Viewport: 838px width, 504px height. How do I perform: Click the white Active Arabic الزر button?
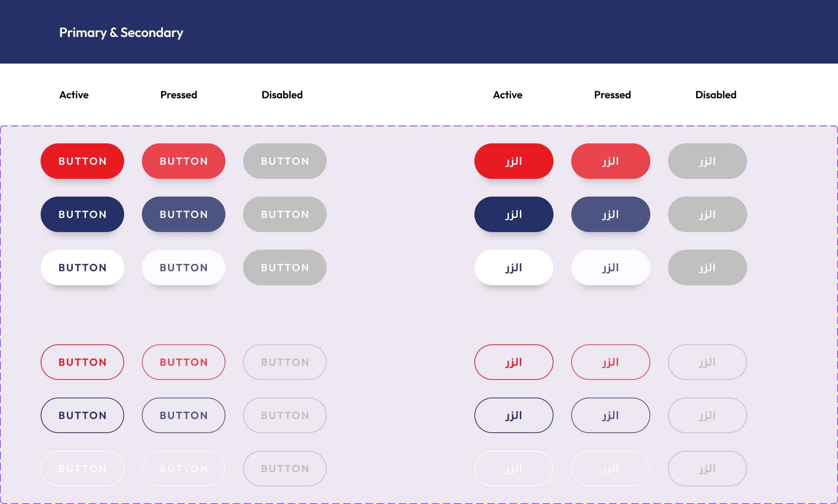click(514, 268)
